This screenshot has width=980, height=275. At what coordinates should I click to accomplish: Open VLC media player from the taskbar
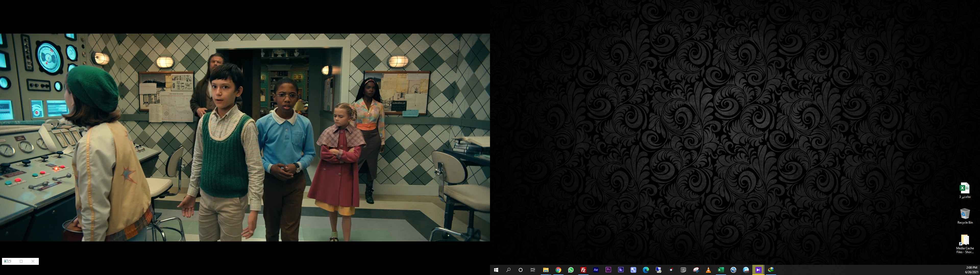pyautogui.click(x=708, y=270)
